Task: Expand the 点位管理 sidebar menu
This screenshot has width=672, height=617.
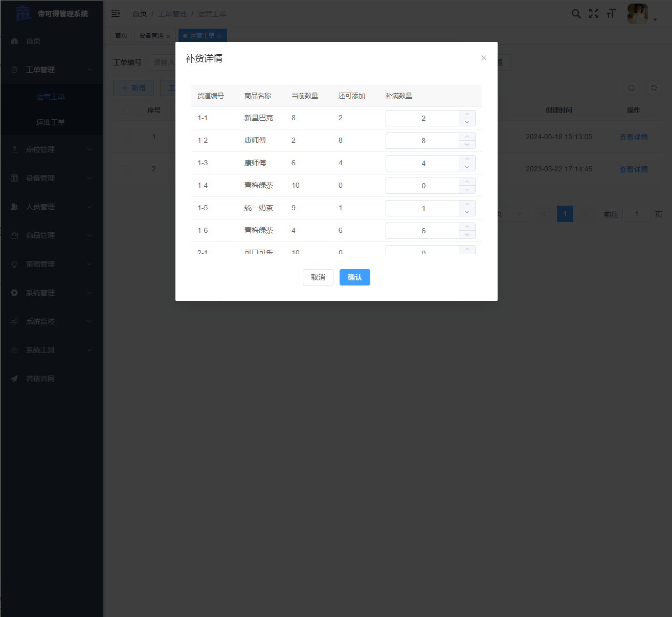Action: click(51, 149)
